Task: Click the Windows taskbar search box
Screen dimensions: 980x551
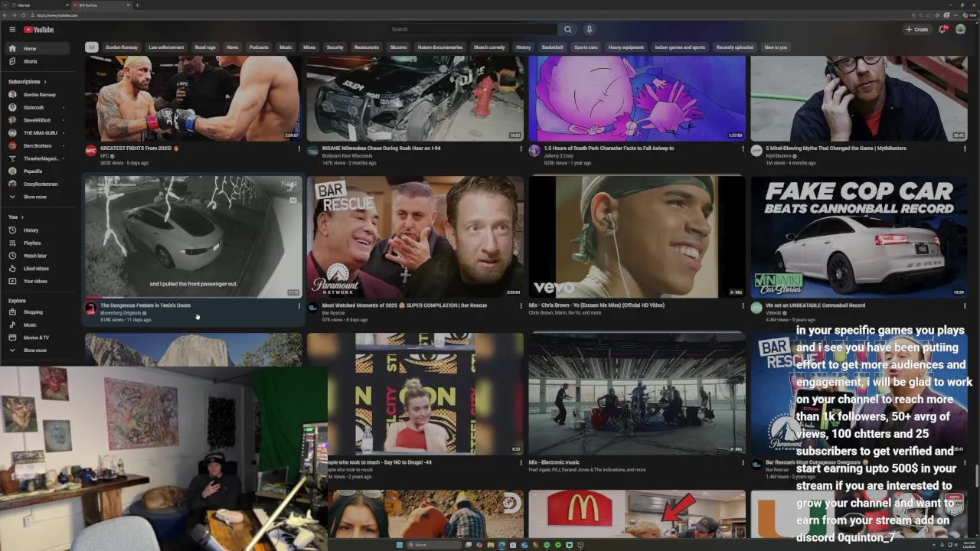Action: point(434,545)
